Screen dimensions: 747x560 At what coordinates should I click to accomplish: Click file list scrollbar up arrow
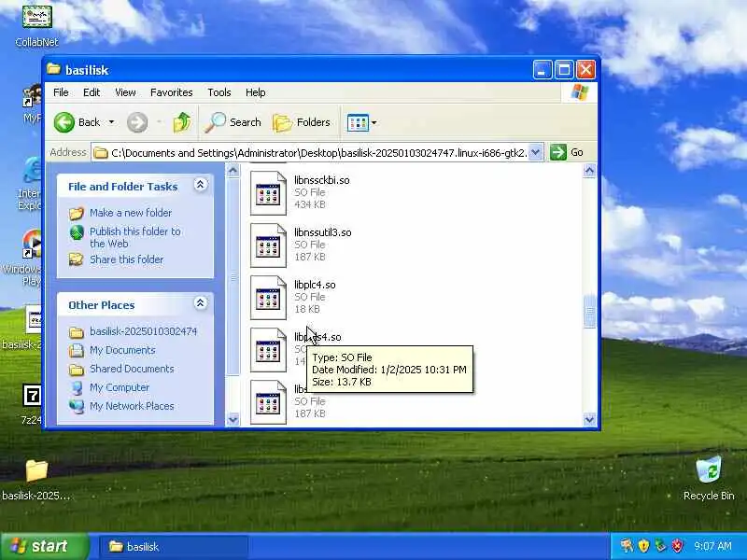click(x=589, y=171)
